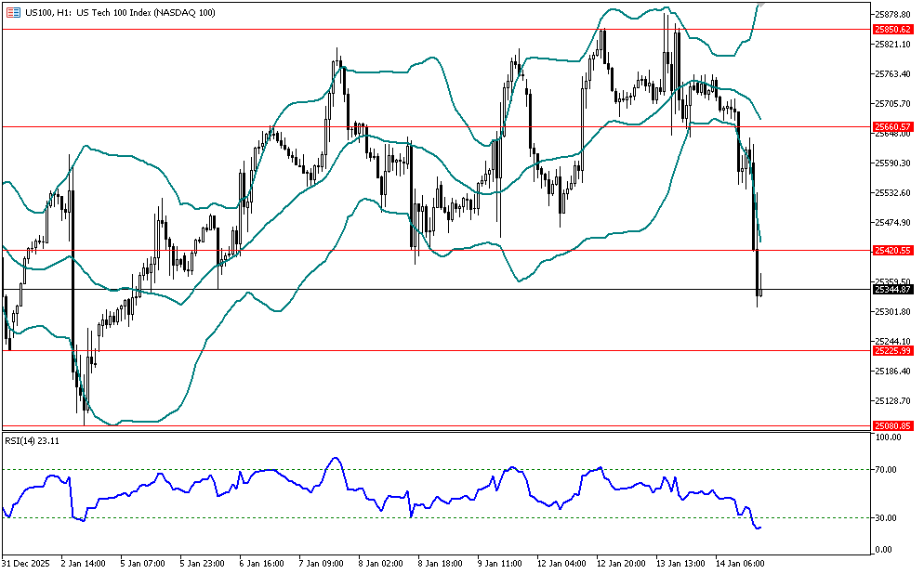The image size is (924, 574).
Task: Select the red 25225.99 price level label
Action: pyautogui.click(x=892, y=350)
